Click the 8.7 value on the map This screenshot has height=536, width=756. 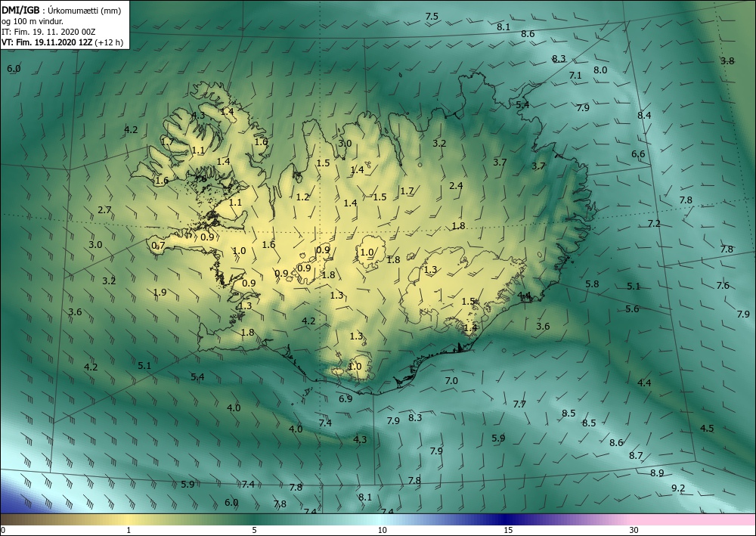point(636,456)
